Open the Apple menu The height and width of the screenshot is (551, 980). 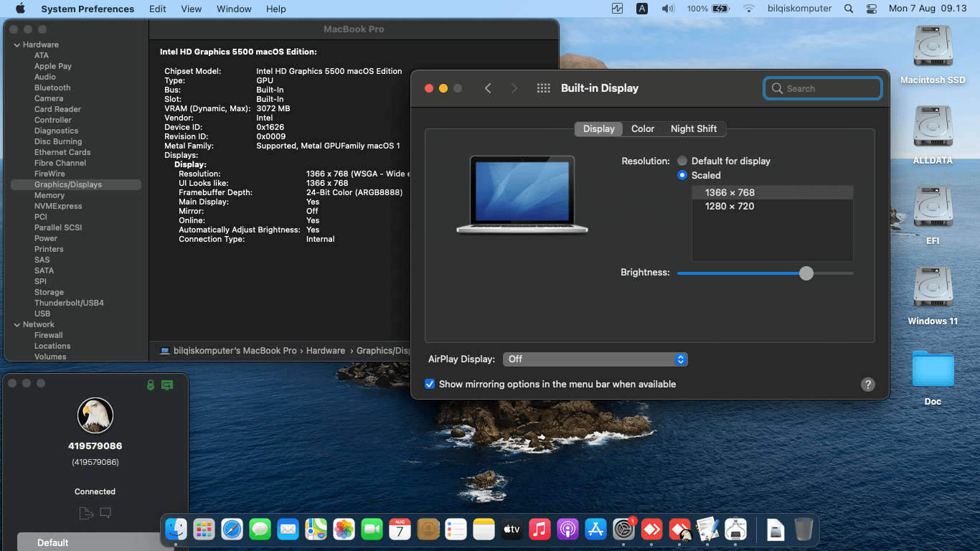[x=20, y=9]
